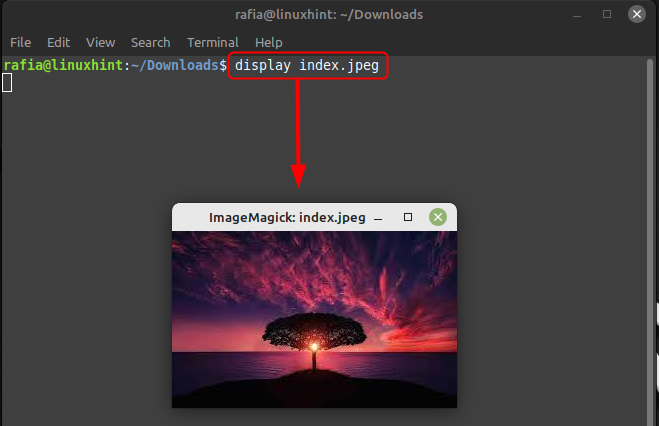Click the terminal's vertical scrollbar
This screenshot has width=659, height=426.
point(650,242)
